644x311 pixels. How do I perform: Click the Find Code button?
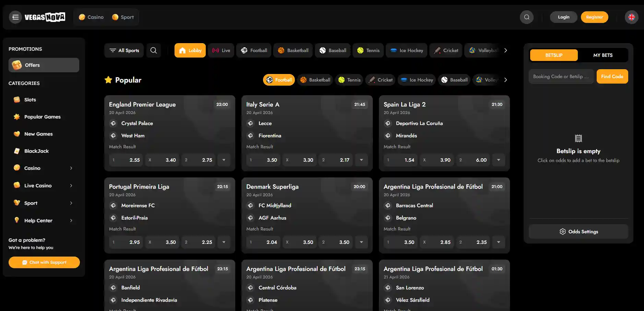point(612,76)
